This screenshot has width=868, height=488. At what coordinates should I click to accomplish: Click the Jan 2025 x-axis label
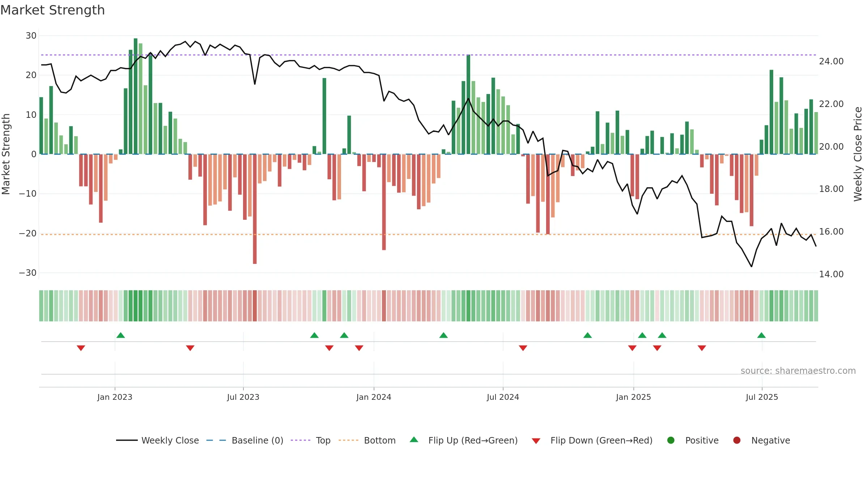pos(633,397)
